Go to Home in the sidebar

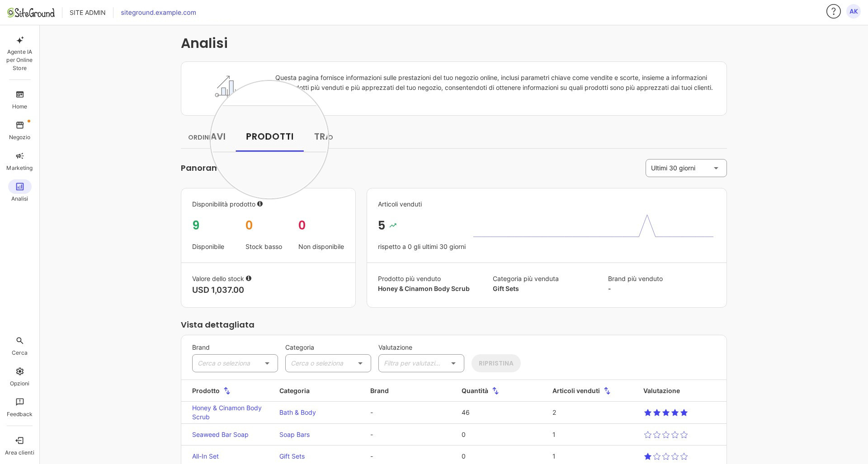(19, 100)
